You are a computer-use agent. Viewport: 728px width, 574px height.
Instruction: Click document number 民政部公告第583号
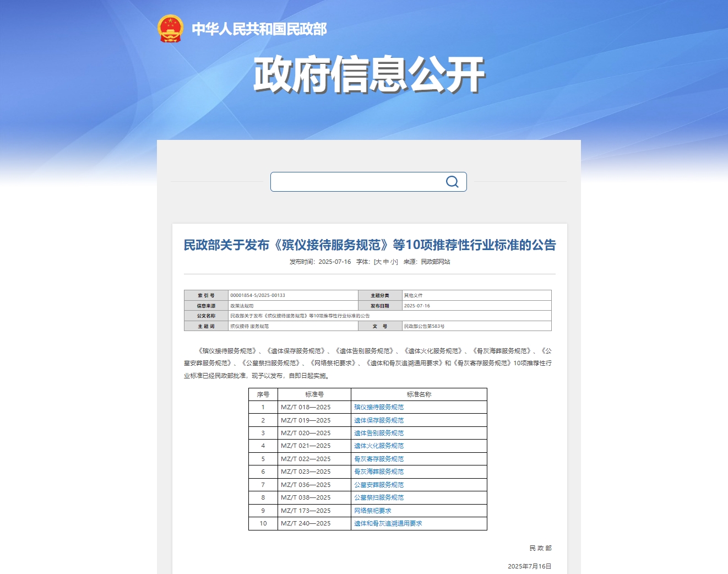(x=424, y=326)
